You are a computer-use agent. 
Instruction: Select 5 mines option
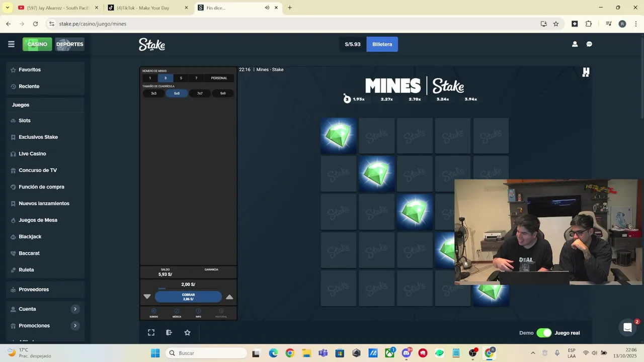coord(181,78)
